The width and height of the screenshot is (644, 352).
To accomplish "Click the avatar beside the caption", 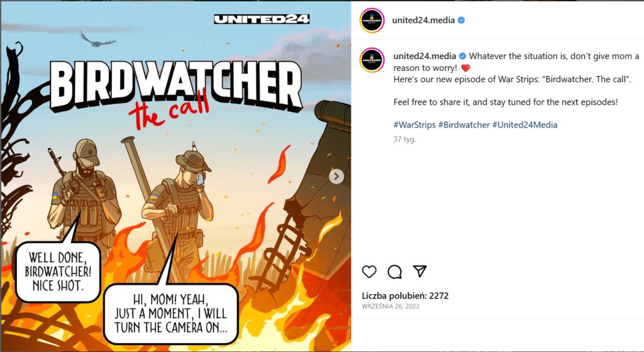I will [372, 60].
